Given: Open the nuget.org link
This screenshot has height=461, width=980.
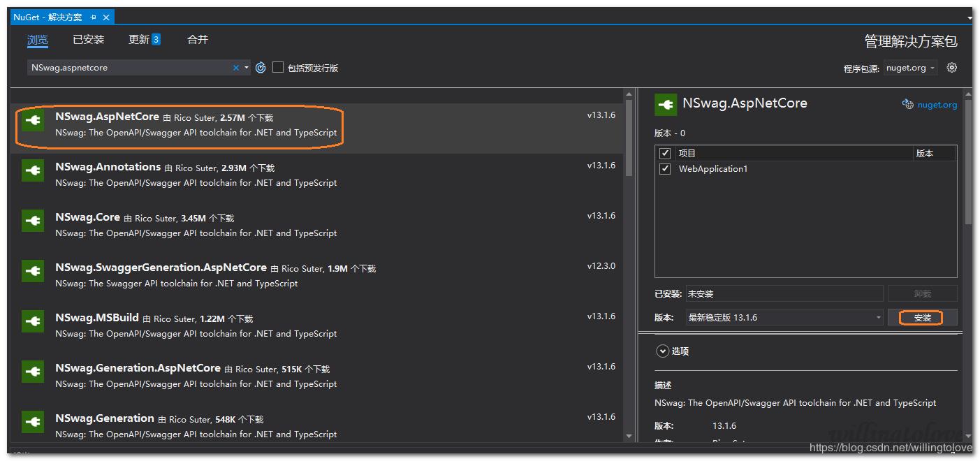Looking at the screenshot, I should [x=937, y=105].
